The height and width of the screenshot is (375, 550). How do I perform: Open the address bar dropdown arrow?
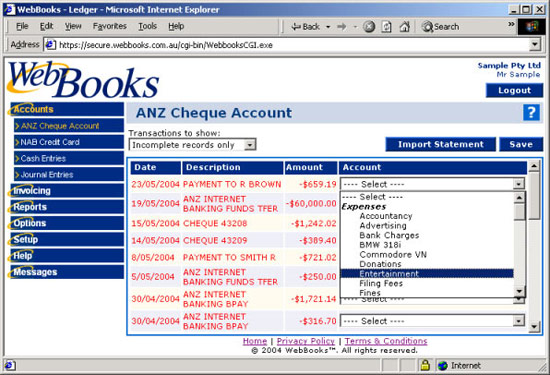pyautogui.click(x=535, y=45)
